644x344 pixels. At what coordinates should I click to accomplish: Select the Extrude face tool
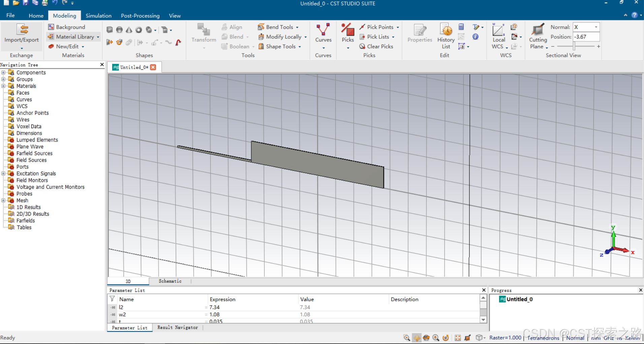109,42
